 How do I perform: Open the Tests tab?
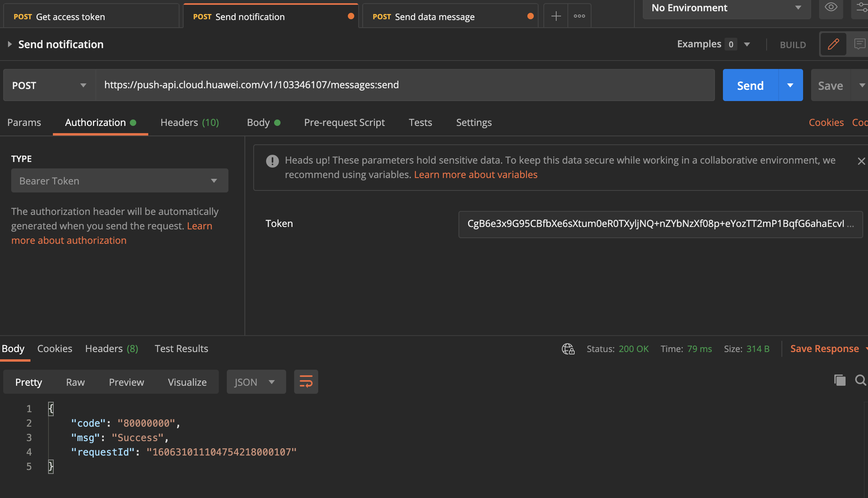click(x=420, y=122)
